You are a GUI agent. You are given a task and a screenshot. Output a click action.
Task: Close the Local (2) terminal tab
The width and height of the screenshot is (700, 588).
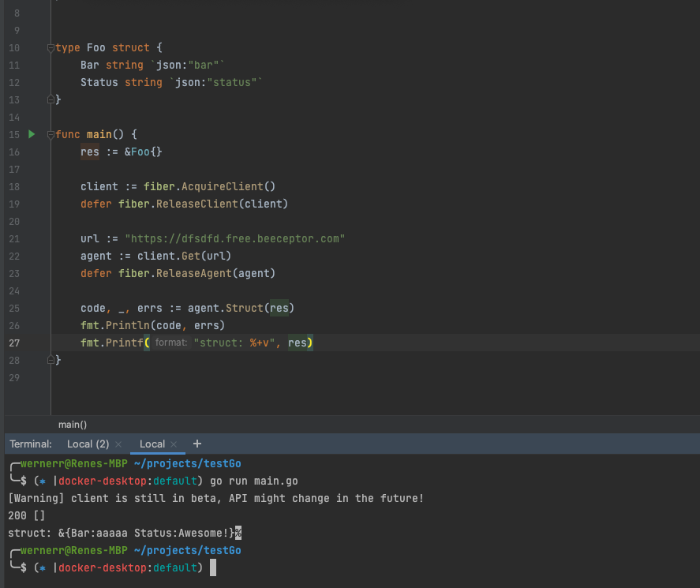coord(118,444)
